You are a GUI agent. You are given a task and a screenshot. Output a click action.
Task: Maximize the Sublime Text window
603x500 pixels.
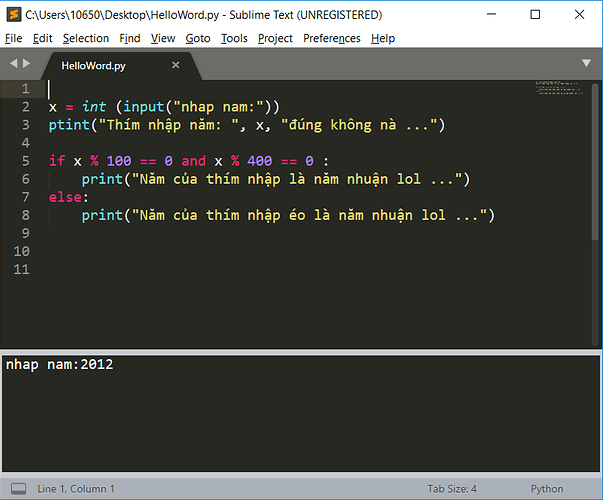[537, 15]
